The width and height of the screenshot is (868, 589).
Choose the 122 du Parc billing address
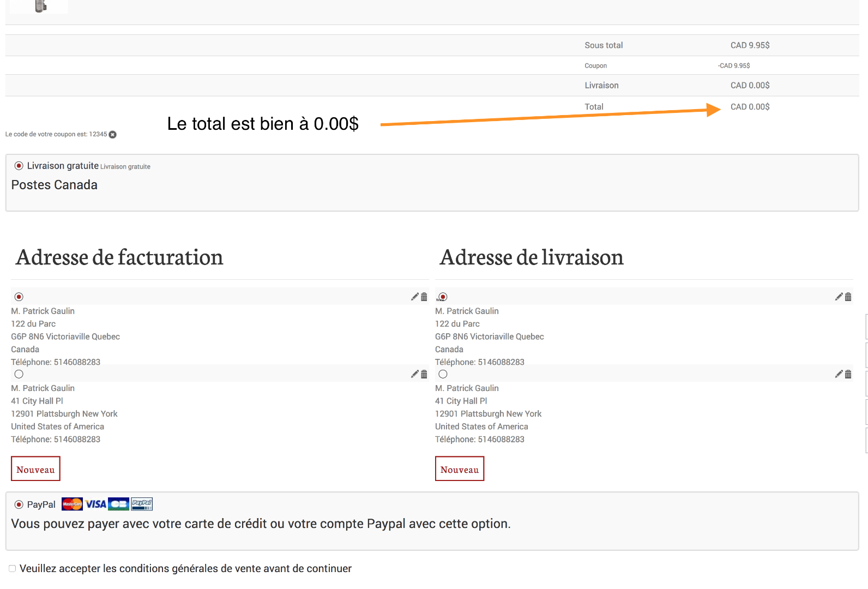pyautogui.click(x=19, y=297)
